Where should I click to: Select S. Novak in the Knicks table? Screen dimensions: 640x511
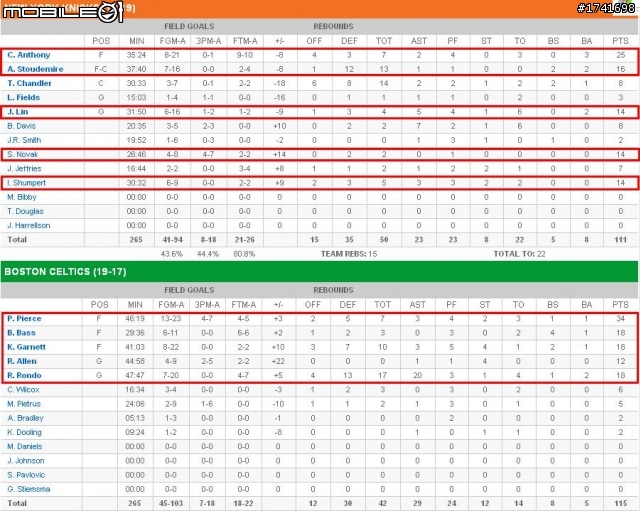pyautogui.click(x=23, y=154)
